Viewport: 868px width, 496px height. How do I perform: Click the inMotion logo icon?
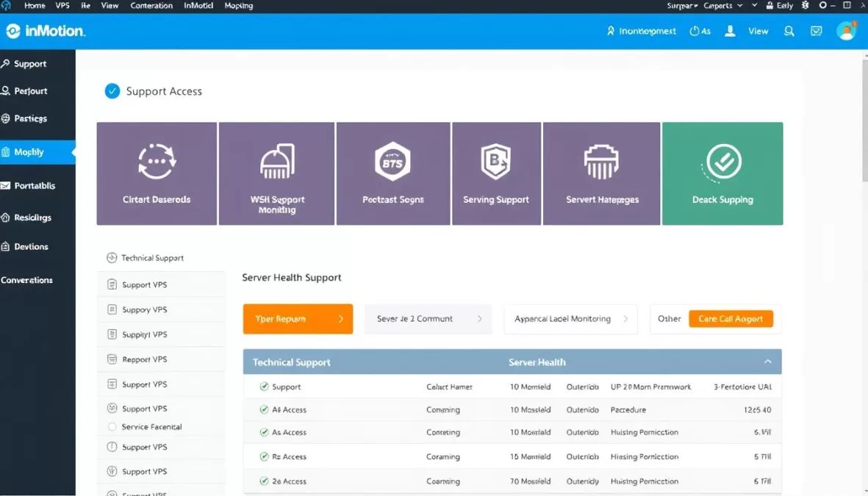(x=14, y=31)
